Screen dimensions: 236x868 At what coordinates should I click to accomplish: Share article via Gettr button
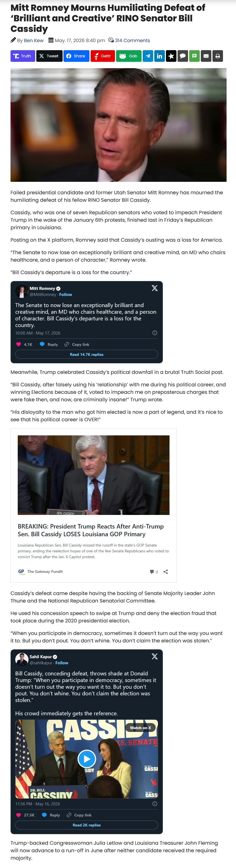tap(103, 56)
